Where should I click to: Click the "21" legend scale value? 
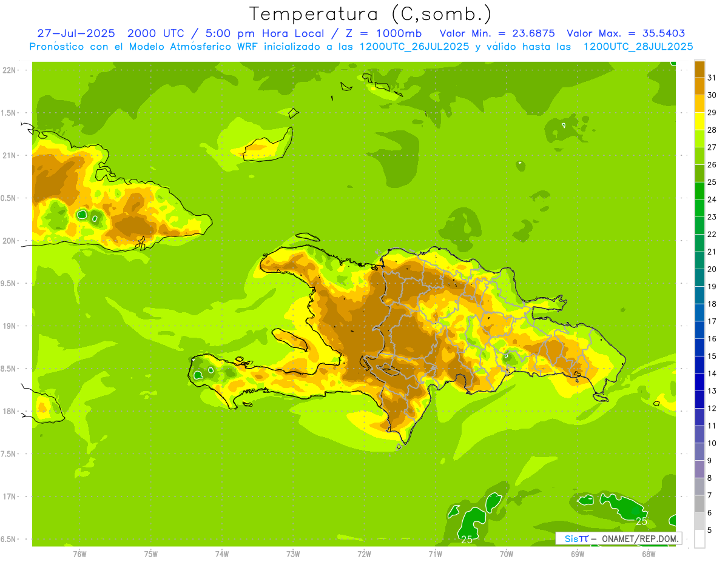click(712, 252)
